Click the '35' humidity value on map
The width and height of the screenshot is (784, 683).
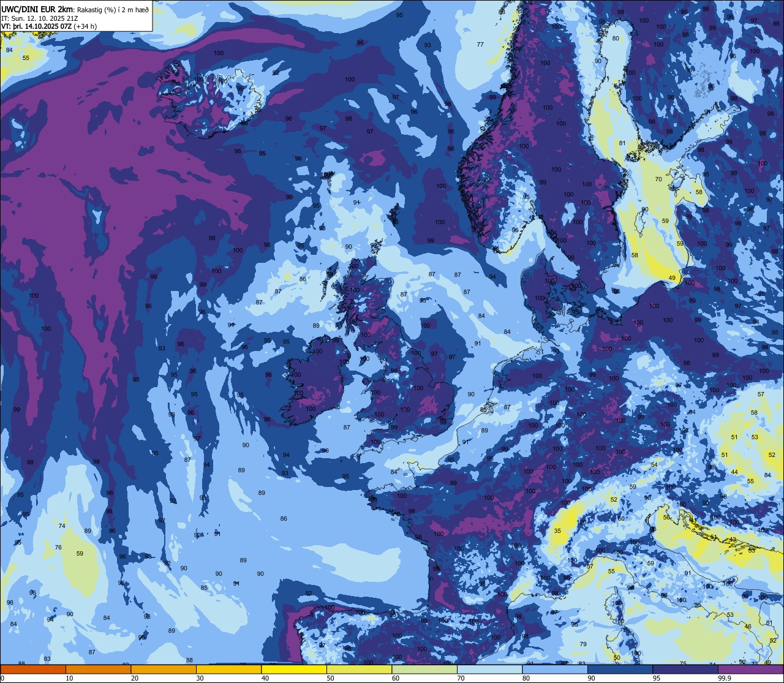557,531
